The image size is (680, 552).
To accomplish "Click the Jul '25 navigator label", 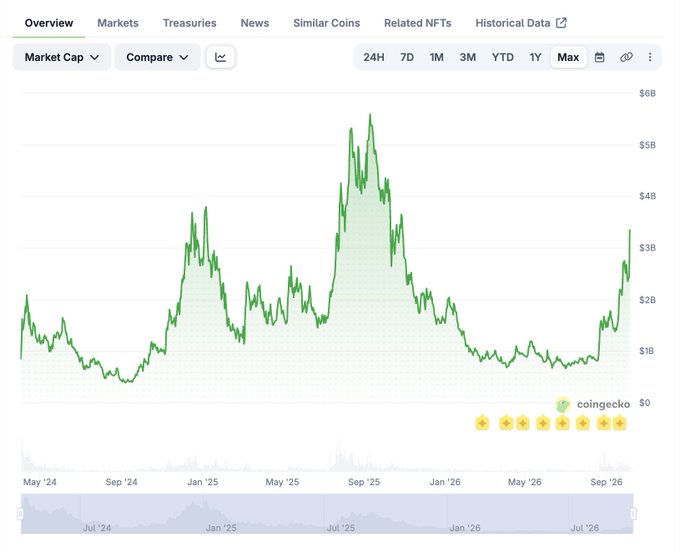I will pos(340,528).
